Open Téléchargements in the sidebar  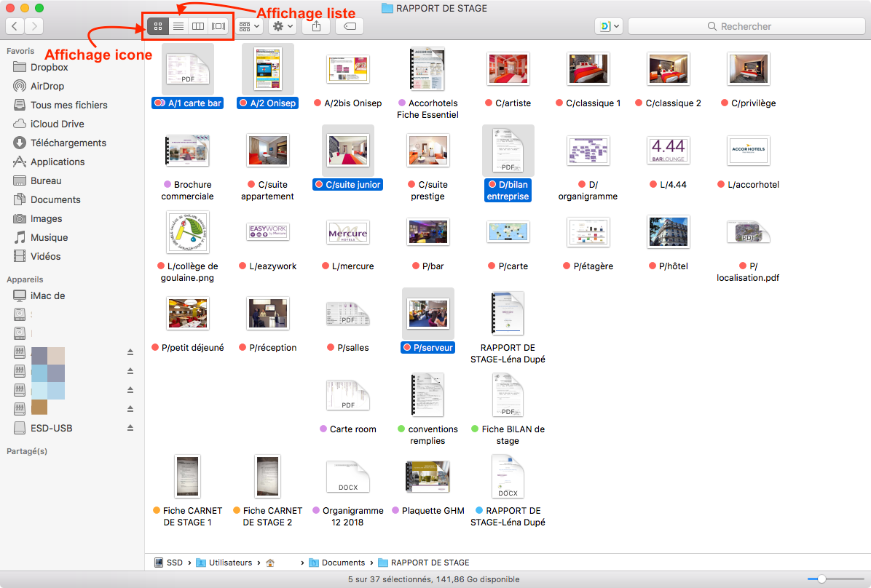[x=68, y=143]
